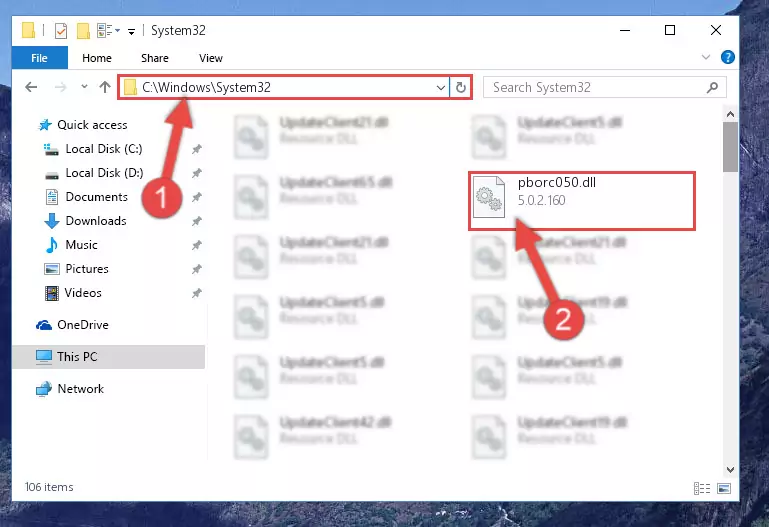Click the OneDrive cloud icon

[x=44, y=325]
